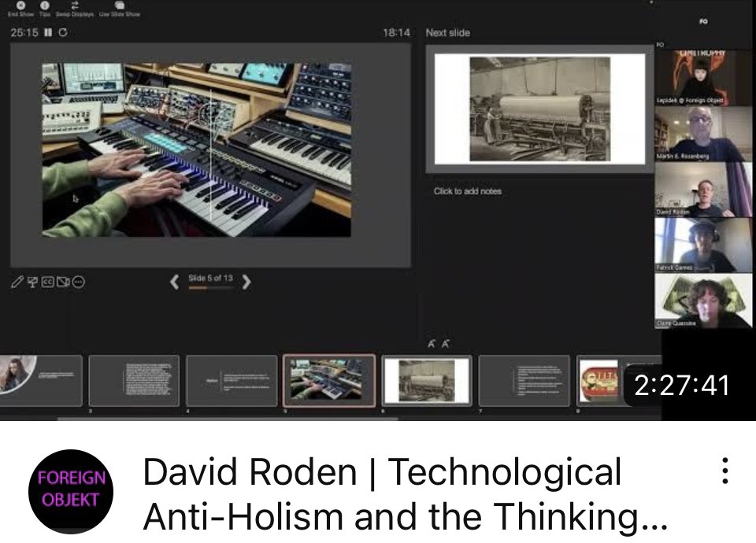
Task: Reset the presentation timer
Action: 63,32
